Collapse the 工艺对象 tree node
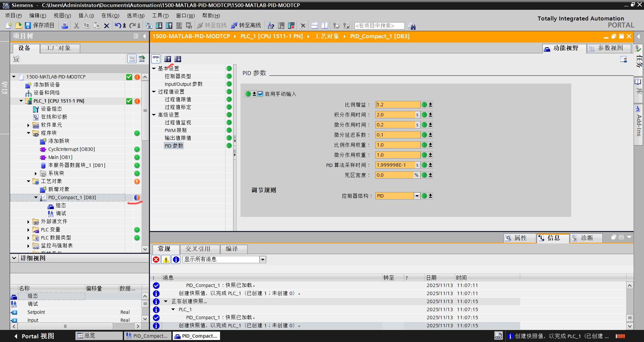 point(29,181)
